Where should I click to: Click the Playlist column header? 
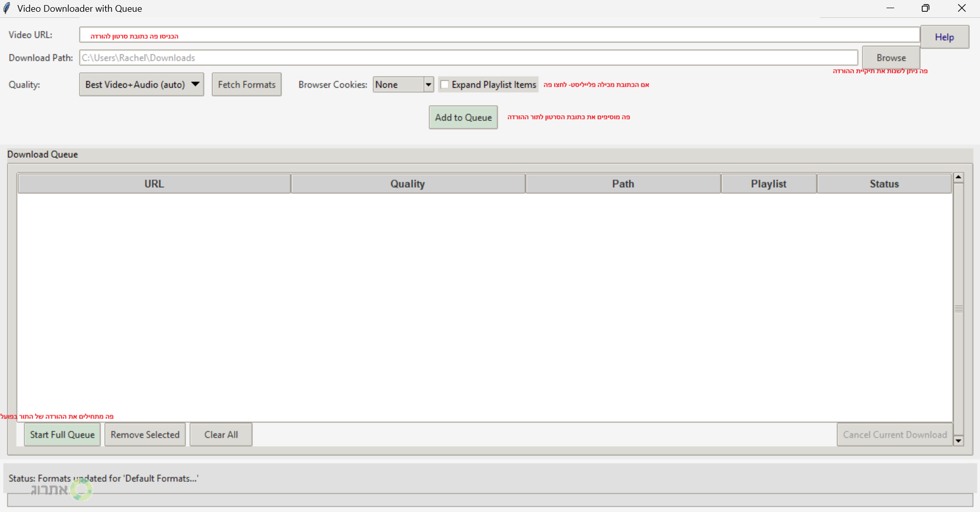click(x=769, y=184)
